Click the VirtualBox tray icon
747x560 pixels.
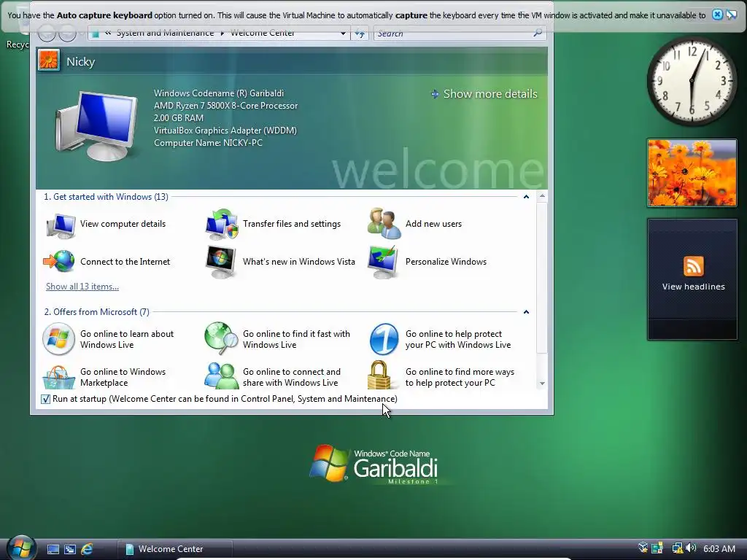point(643,548)
